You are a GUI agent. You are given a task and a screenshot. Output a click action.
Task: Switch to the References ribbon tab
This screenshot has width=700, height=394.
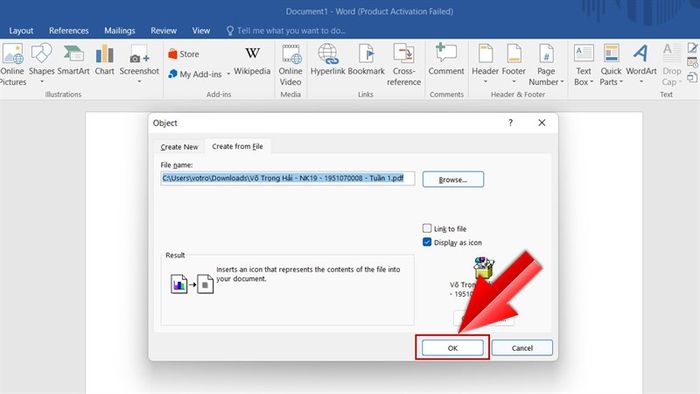(x=69, y=31)
